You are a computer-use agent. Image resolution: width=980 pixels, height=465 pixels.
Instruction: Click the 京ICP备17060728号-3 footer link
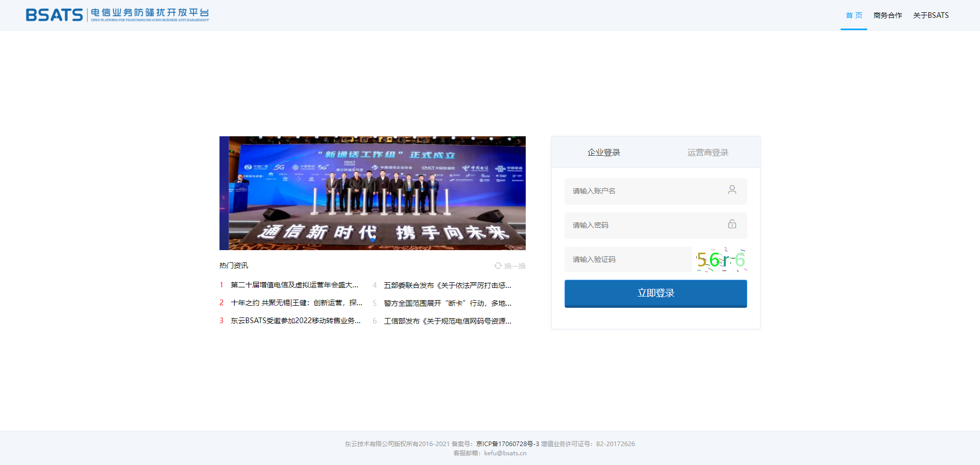(507, 444)
